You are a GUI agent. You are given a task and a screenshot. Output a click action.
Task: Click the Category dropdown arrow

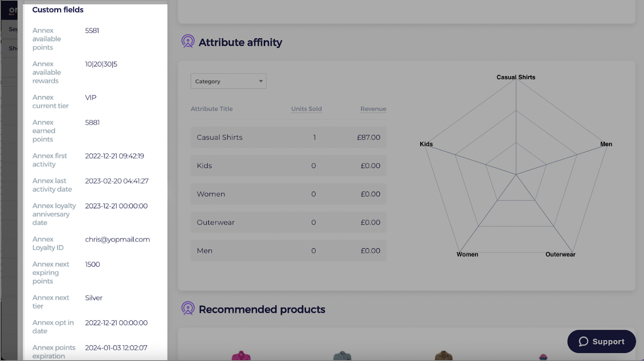point(261,81)
